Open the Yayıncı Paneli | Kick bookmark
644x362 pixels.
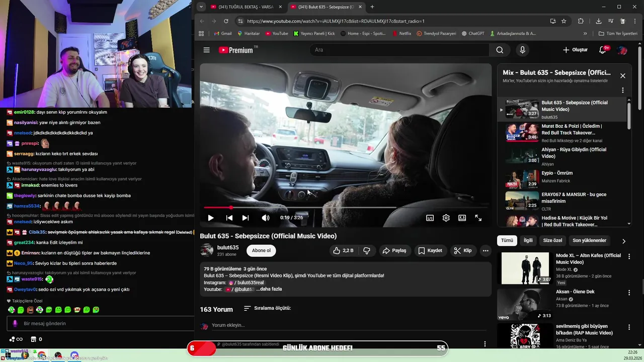pyautogui.click(x=314, y=34)
